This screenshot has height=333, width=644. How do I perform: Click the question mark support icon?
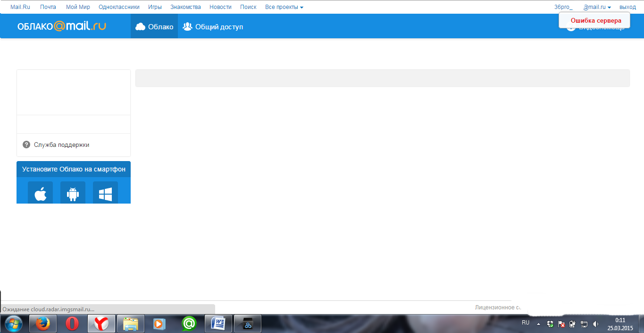tap(26, 145)
